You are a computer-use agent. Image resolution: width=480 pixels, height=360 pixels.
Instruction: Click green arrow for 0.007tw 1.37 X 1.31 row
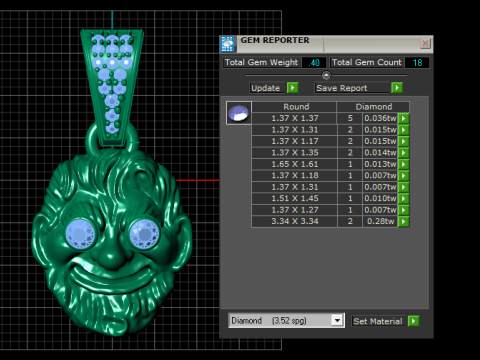(403, 187)
